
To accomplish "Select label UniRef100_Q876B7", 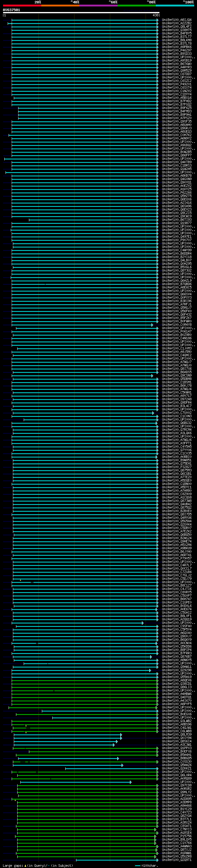I will coord(176,656).
